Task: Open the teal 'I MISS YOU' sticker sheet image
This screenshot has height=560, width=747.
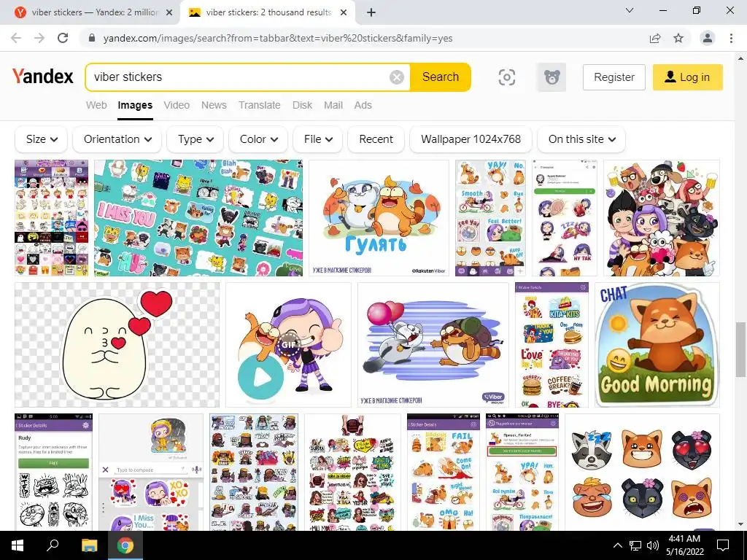Action: (198, 218)
